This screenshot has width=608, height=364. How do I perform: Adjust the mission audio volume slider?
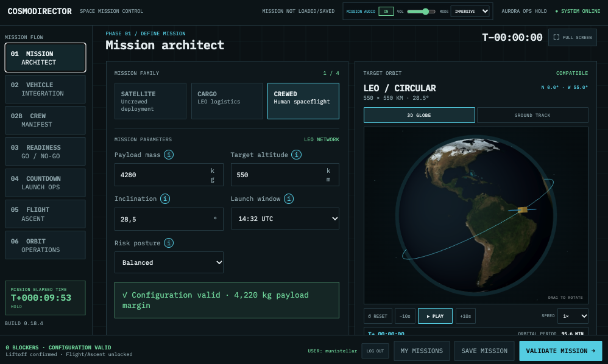coord(421,11)
